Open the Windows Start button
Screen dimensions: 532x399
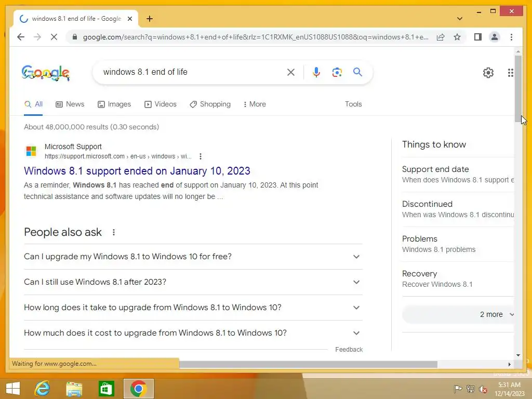13,389
